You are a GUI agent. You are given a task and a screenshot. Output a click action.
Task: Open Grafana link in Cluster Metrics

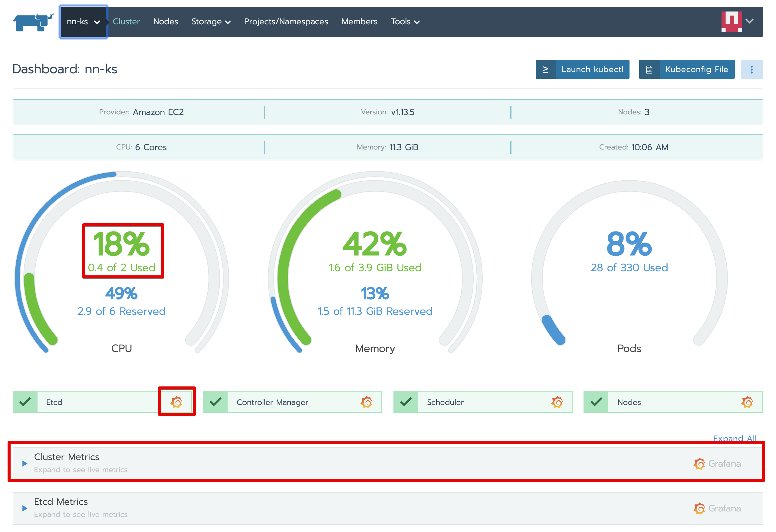[717, 464]
